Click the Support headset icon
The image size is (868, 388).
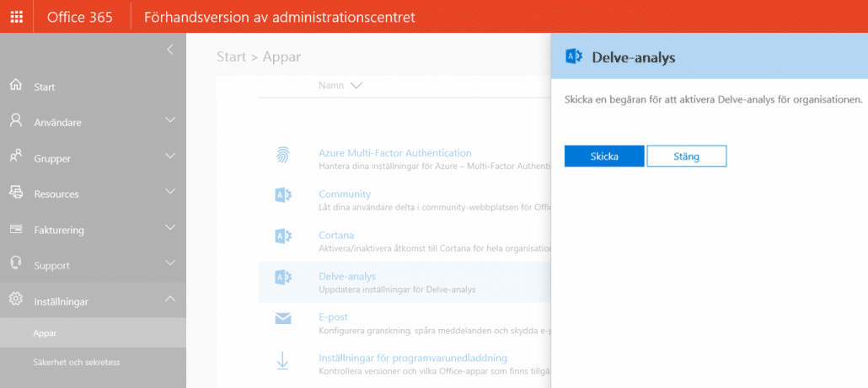pos(16,263)
